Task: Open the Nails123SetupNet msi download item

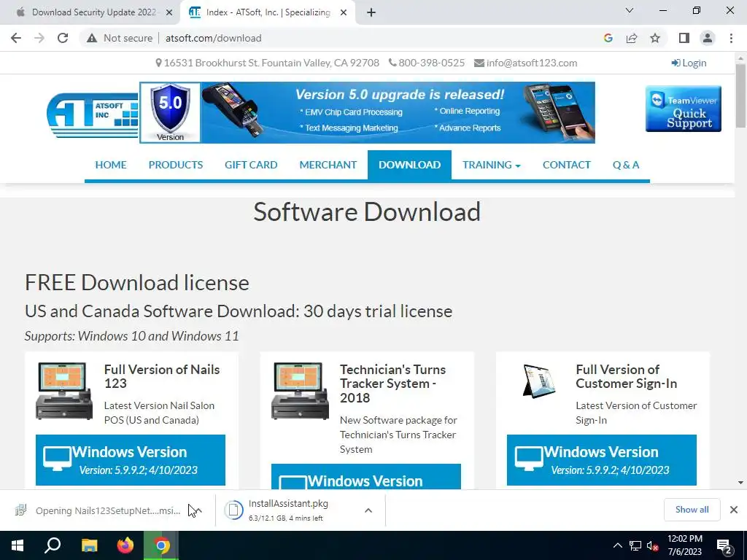Action: coord(98,510)
